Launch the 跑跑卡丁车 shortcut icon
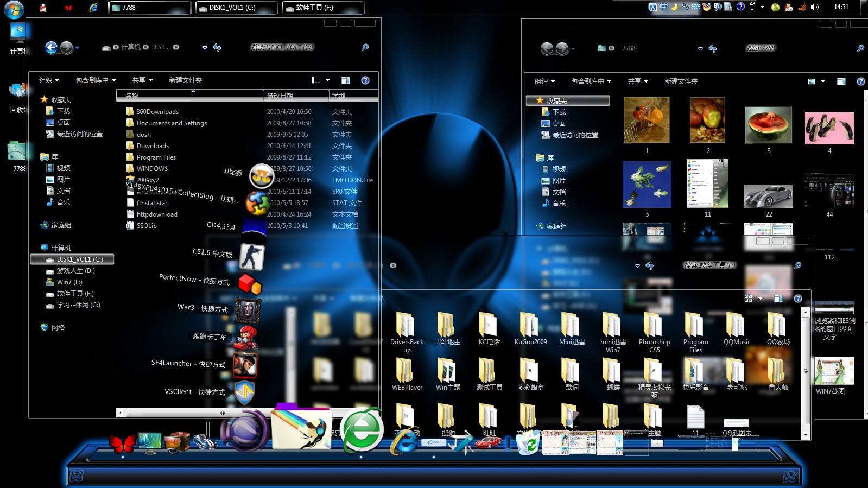Viewport: 868px width, 488px height. (247, 338)
